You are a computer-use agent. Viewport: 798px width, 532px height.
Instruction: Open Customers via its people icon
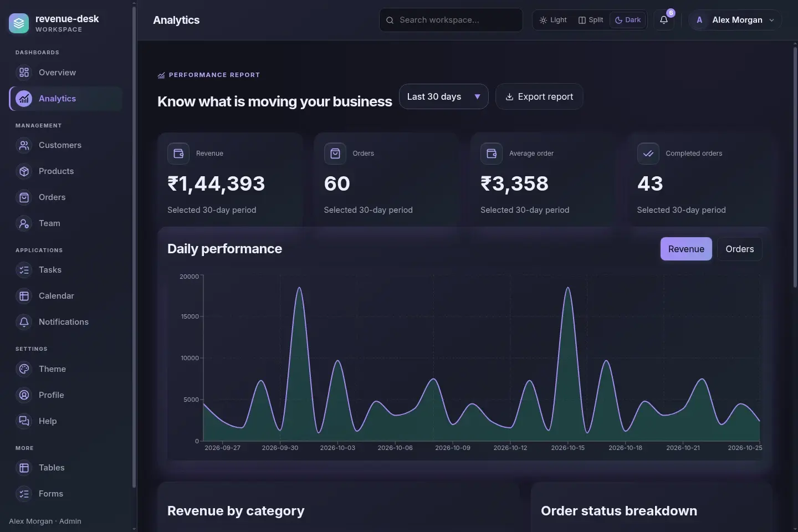tap(24, 145)
